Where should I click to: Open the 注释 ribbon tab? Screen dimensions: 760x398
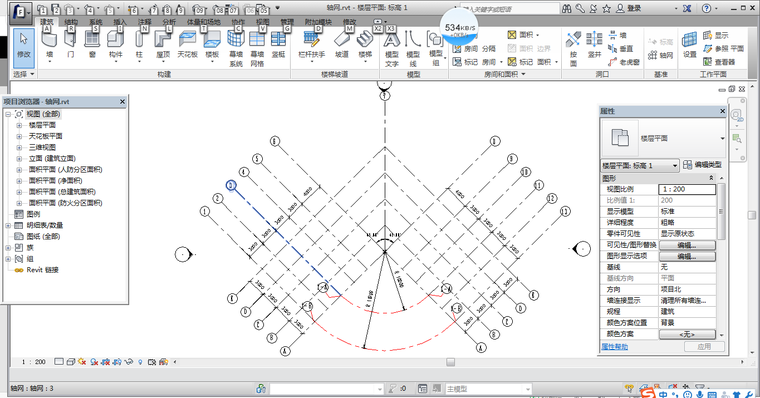point(144,22)
